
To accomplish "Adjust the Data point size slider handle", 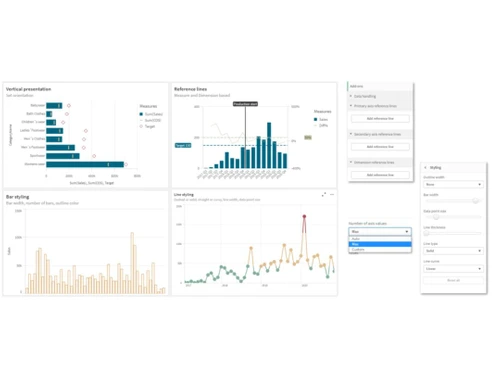I will [436, 217].
